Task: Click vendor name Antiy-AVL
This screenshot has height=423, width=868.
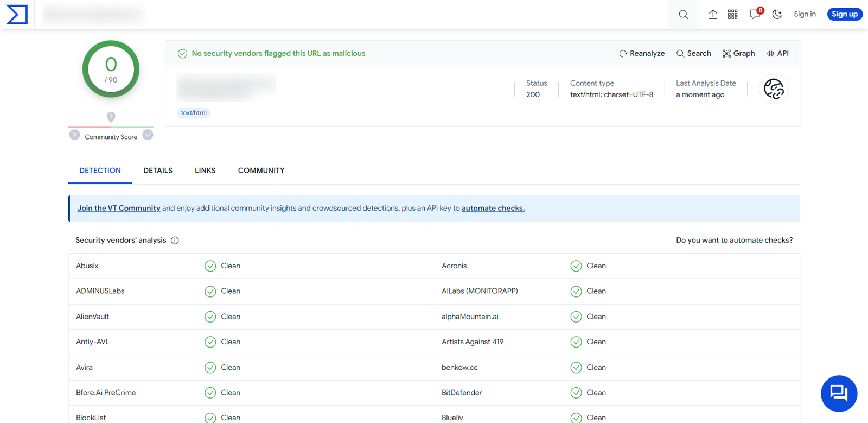Action: click(92, 342)
